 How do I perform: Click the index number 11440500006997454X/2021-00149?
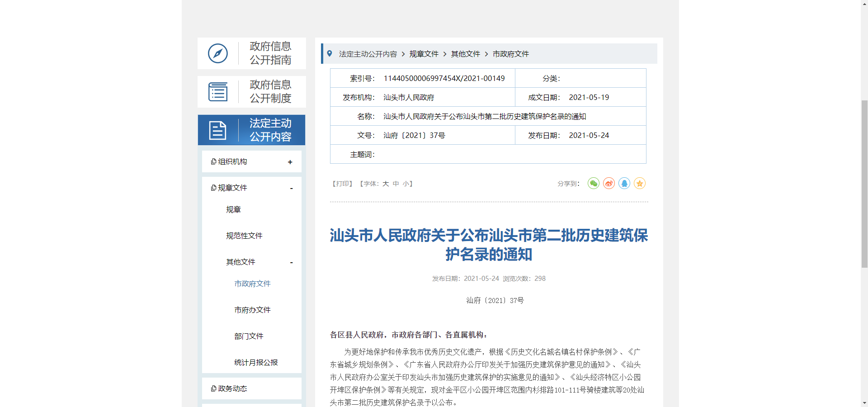pos(444,78)
